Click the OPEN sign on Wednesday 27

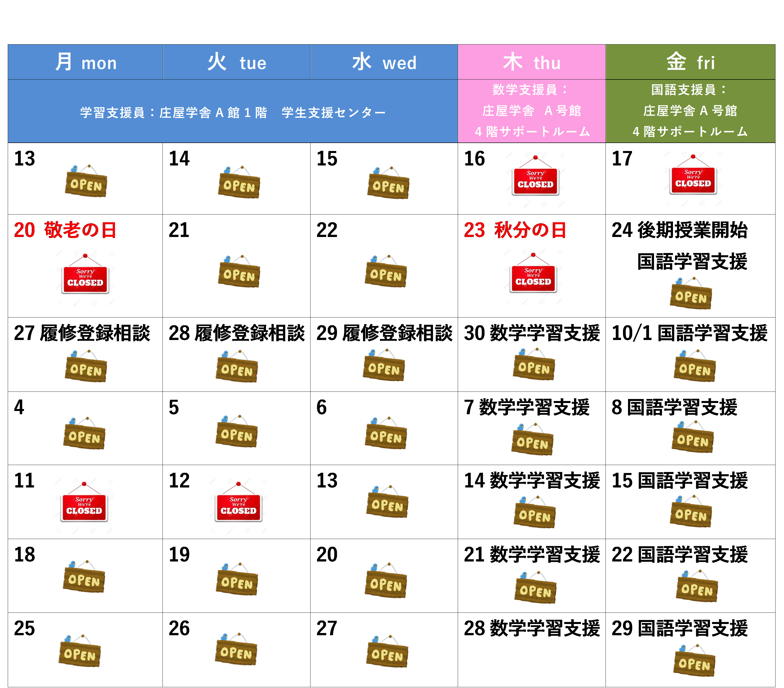click(387, 651)
